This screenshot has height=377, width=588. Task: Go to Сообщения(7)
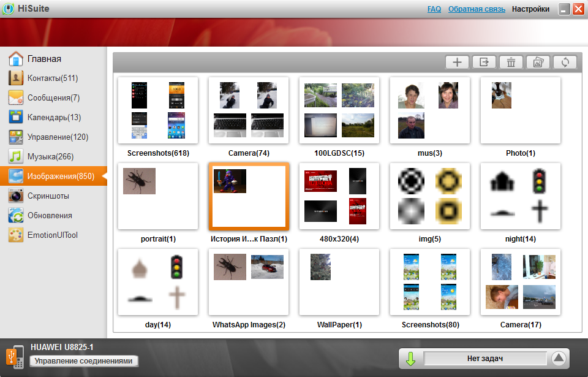point(54,98)
